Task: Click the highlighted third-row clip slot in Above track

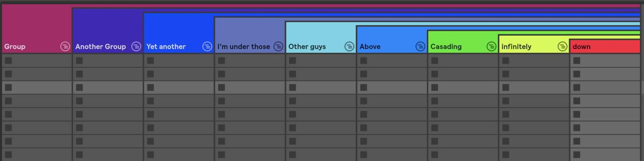Action: pyautogui.click(x=392, y=88)
